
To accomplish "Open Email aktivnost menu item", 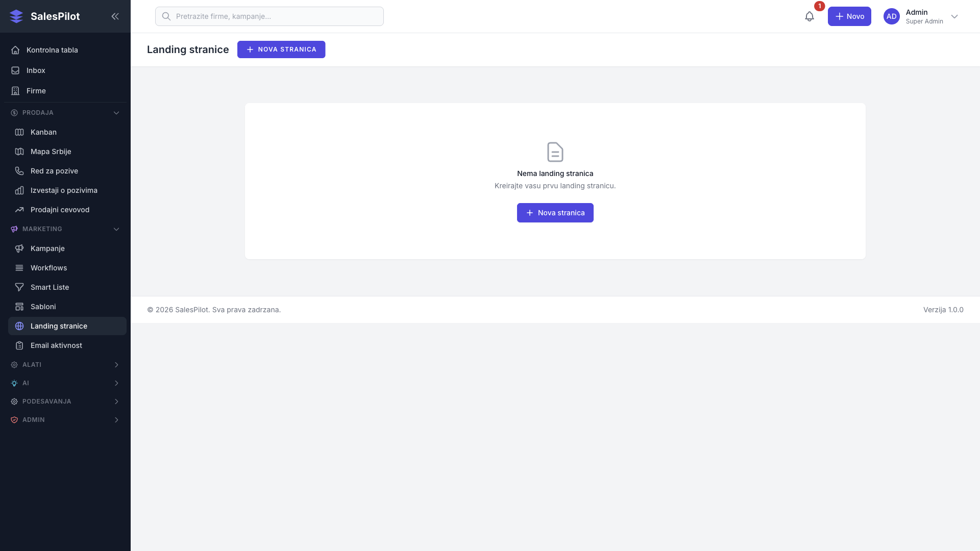I will (56, 345).
